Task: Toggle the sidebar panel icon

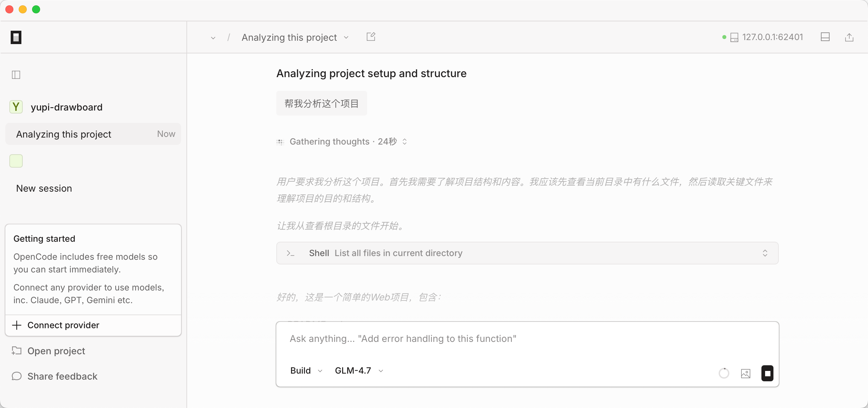Action: point(16,75)
